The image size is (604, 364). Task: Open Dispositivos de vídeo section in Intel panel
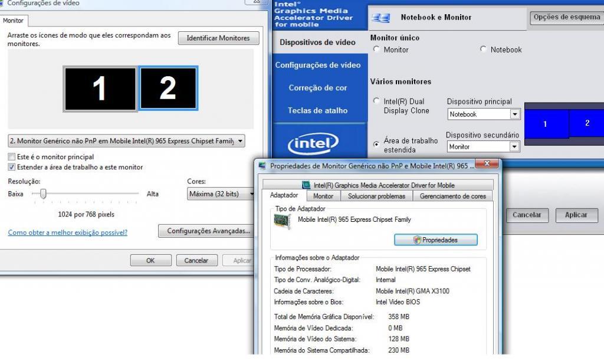pos(318,42)
